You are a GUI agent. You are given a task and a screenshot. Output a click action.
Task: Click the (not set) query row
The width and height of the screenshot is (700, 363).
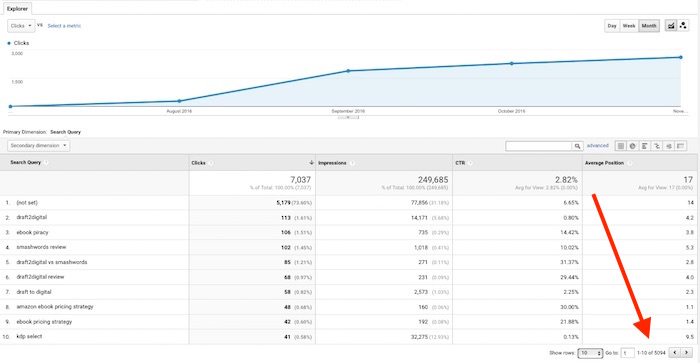[x=27, y=203]
